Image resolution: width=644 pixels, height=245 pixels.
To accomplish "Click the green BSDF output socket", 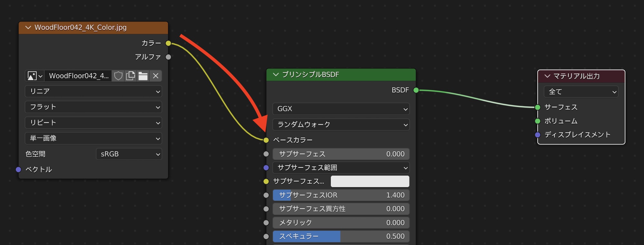I will (416, 90).
